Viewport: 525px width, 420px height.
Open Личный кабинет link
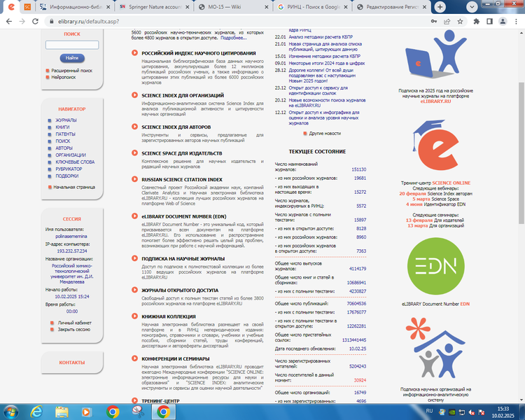pyautogui.click(x=75, y=323)
